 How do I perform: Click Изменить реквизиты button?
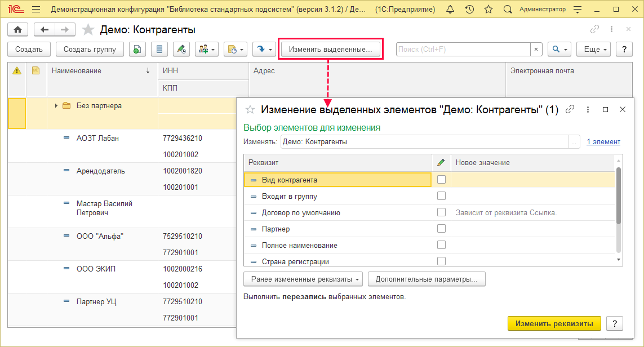point(554,323)
